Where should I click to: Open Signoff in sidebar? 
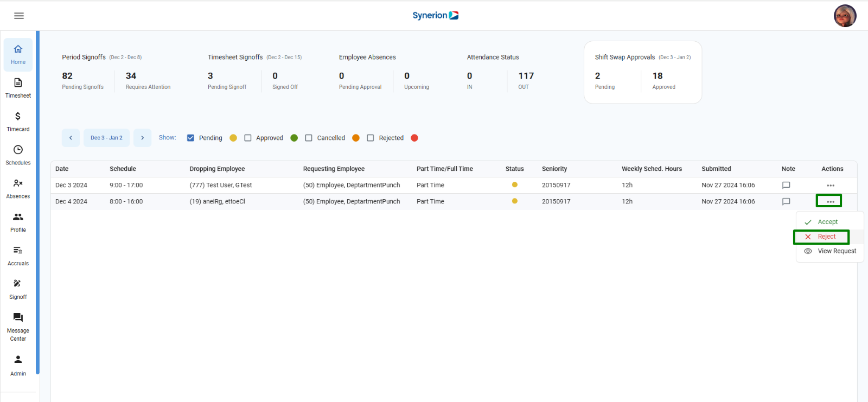(18, 290)
